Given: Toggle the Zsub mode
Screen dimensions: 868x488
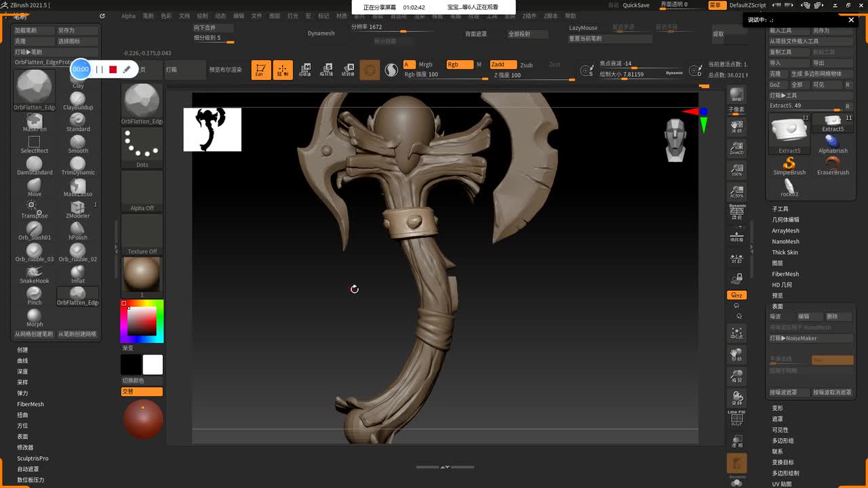Looking at the screenshot, I should [x=526, y=65].
